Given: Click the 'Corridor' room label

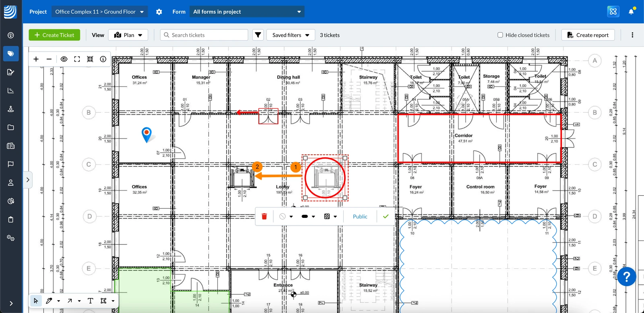Looking at the screenshot, I should coord(464,136).
